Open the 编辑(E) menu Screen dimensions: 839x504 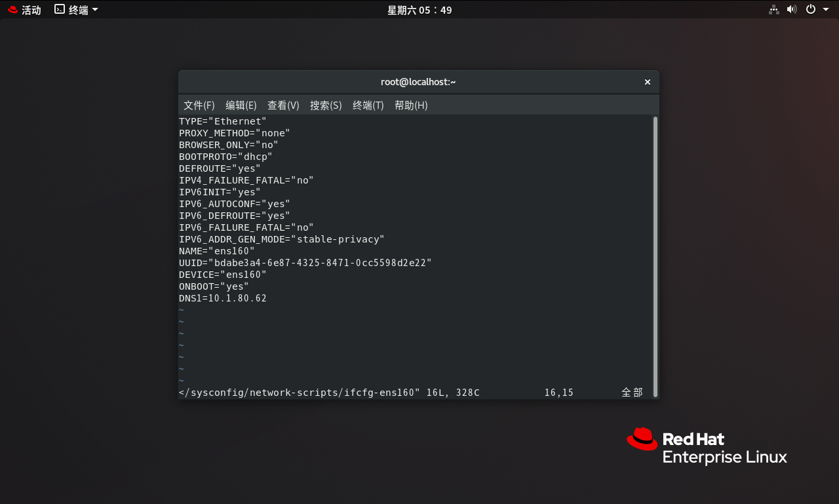pyautogui.click(x=241, y=105)
